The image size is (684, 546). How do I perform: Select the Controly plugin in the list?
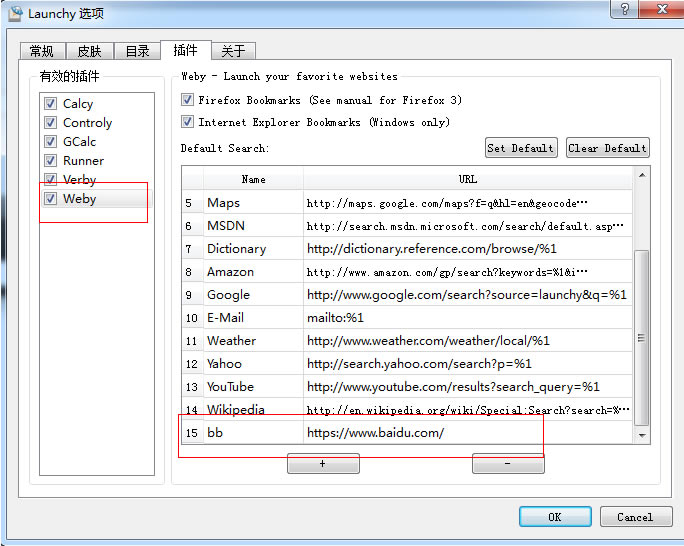click(x=87, y=123)
